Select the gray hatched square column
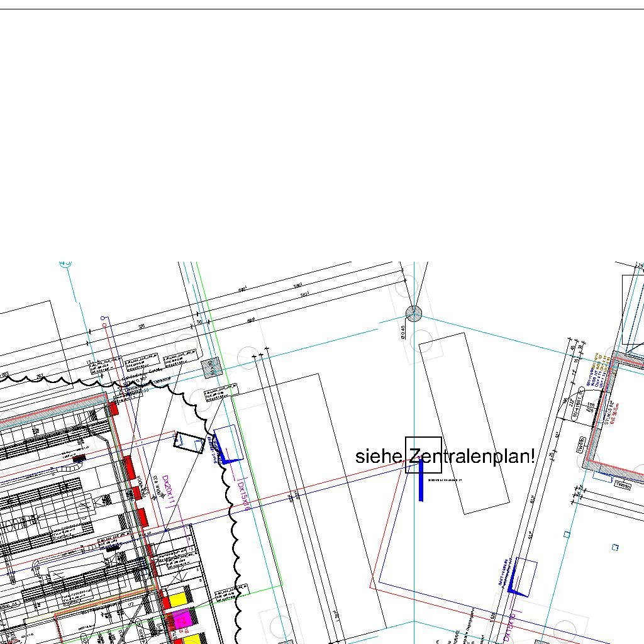This screenshot has width=644, height=644. coord(211,367)
